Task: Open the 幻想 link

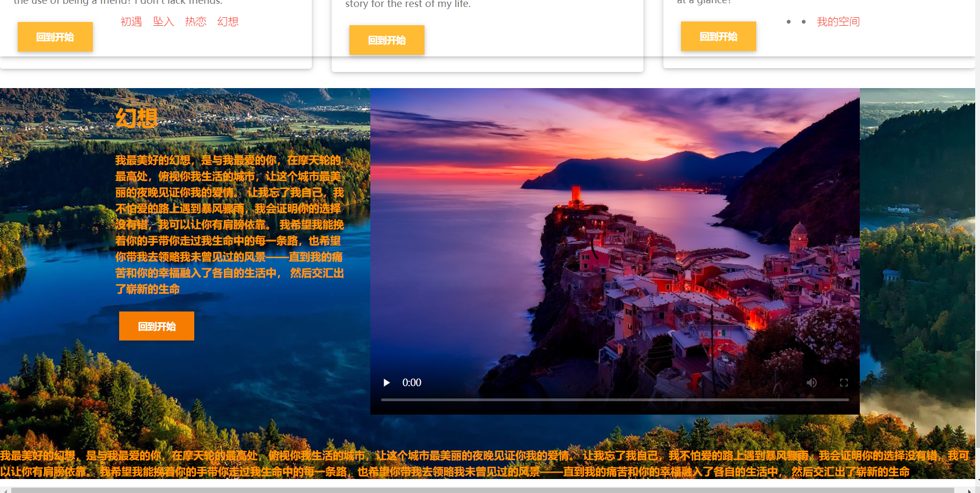Action: coord(228,21)
